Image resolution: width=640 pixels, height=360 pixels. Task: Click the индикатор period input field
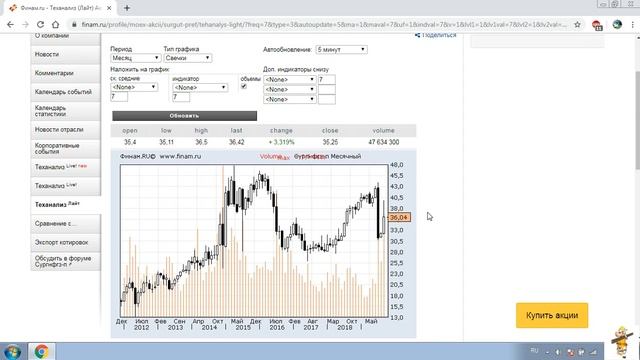point(181,97)
